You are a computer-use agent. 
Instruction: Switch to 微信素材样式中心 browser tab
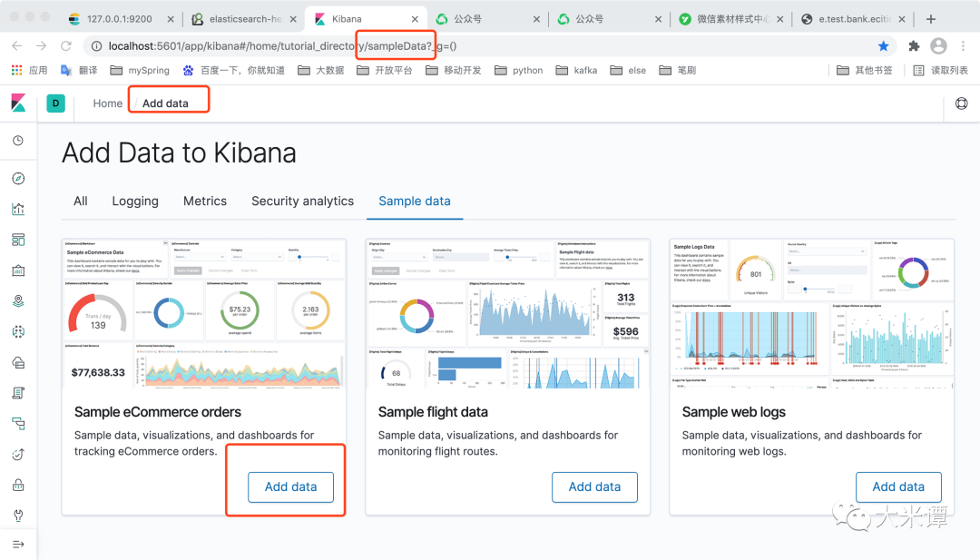click(x=732, y=19)
